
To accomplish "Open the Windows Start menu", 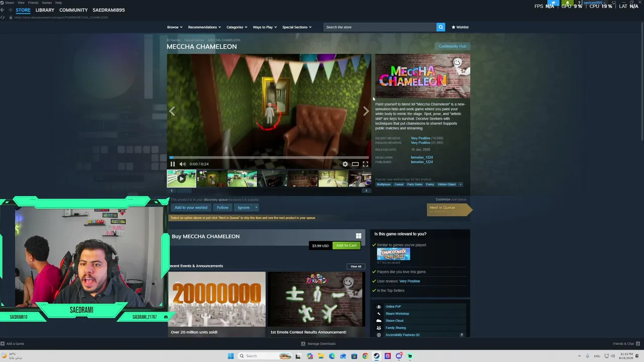I will (230, 356).
